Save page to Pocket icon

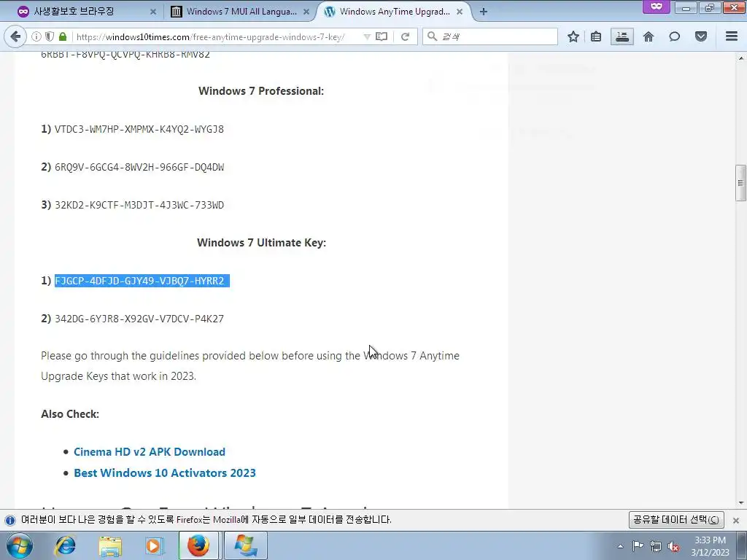click(701, 36)
